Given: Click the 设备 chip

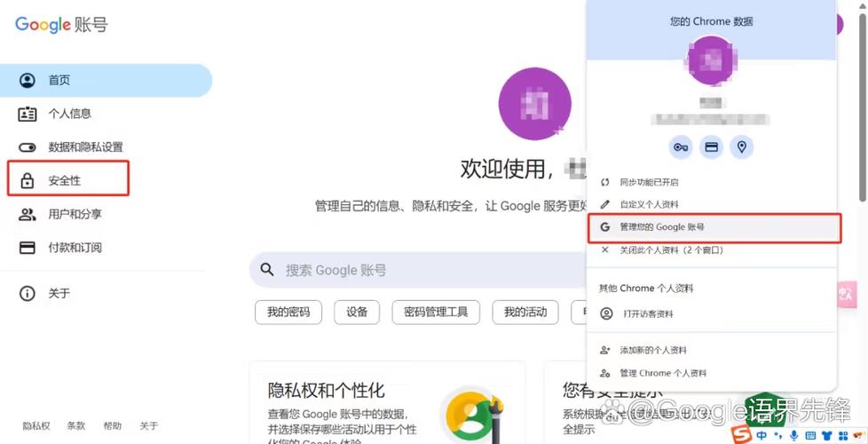Looking at the screenshot, I should (357, 313).
